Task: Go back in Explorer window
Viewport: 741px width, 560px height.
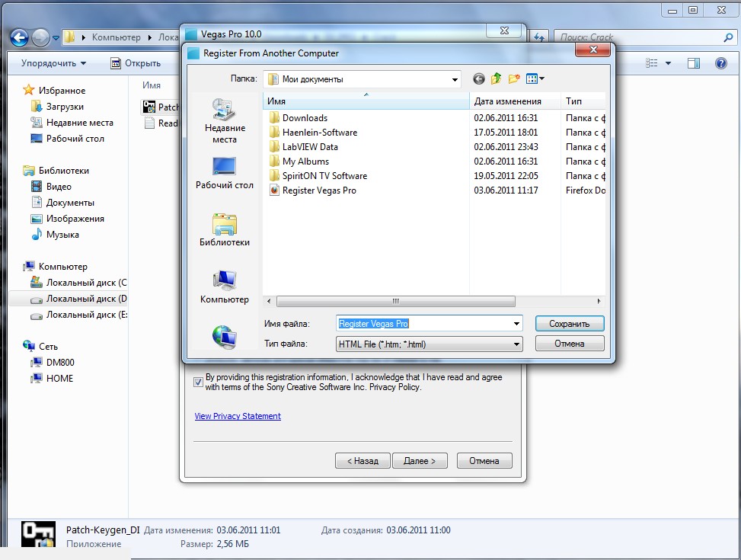Action: click(19, 37)
